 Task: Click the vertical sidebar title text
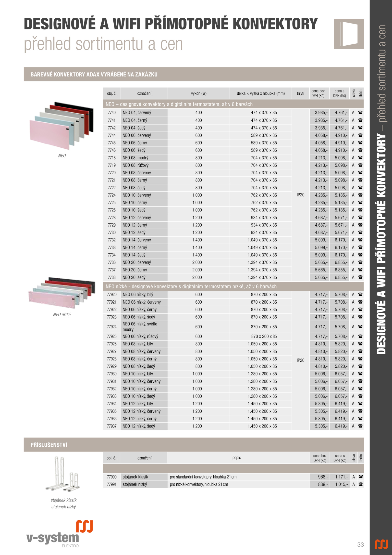click(381, 190)
